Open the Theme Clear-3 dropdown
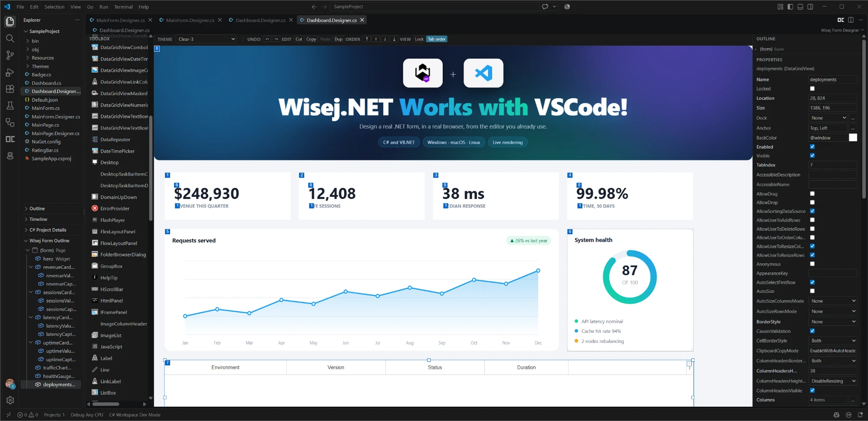Screen dimensions: 868x421 [x=206, y=39]
